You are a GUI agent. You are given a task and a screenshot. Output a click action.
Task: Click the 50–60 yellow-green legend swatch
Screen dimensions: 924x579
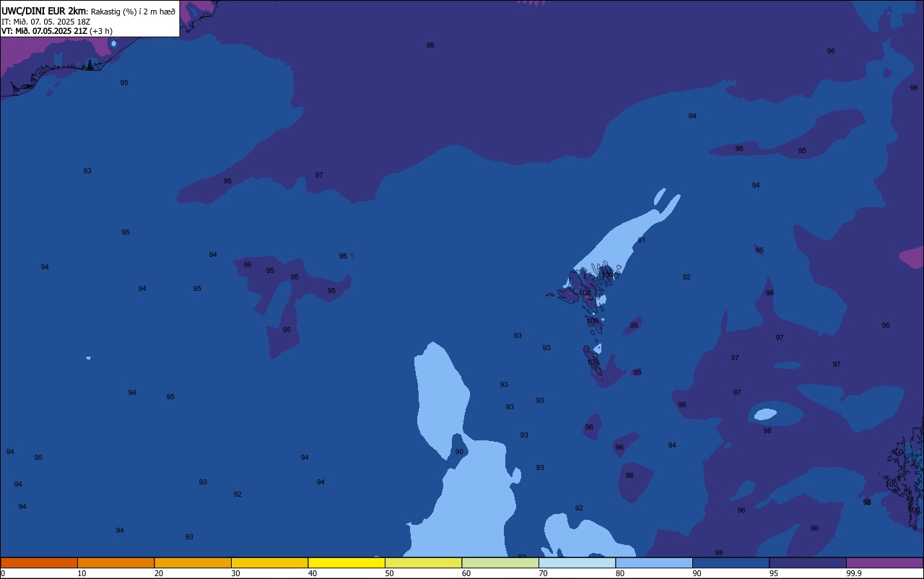coord(423,562)
